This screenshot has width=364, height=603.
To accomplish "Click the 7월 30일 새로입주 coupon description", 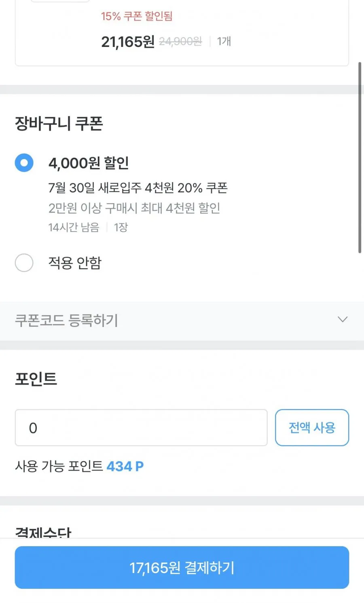I will point(138,188).
